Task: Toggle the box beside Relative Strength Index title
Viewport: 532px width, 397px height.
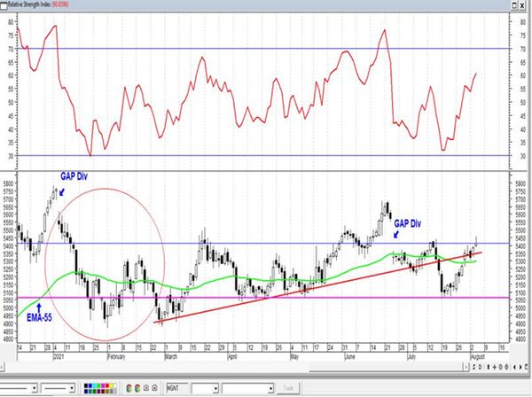Action: coord(4,5)
